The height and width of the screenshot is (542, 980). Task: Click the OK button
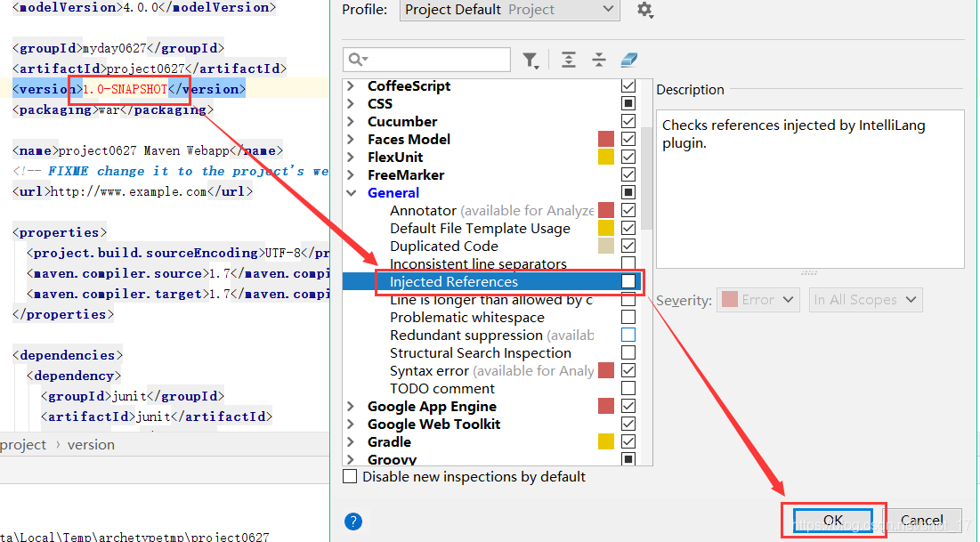tap(832, 520)
